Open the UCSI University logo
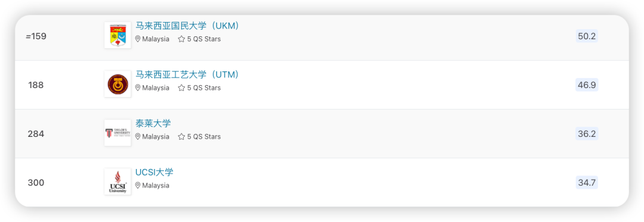 [117, 182]
